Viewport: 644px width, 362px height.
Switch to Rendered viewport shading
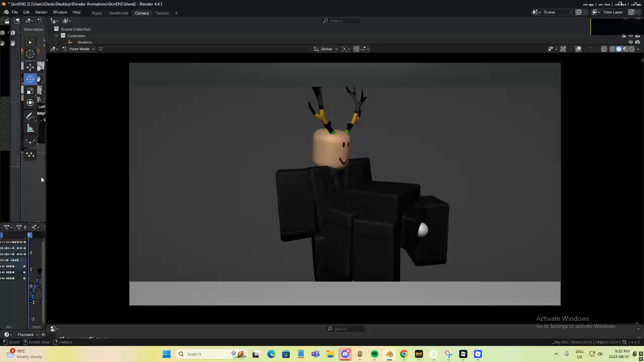point(632,49)
